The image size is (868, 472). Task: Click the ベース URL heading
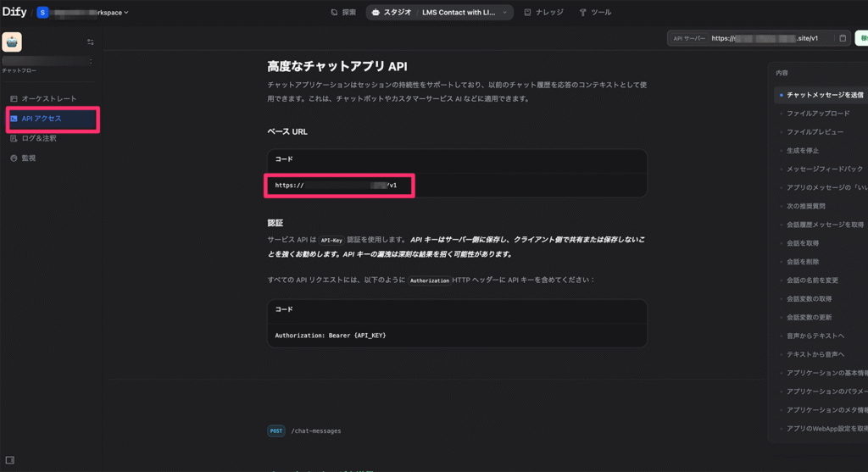[287, 131]
